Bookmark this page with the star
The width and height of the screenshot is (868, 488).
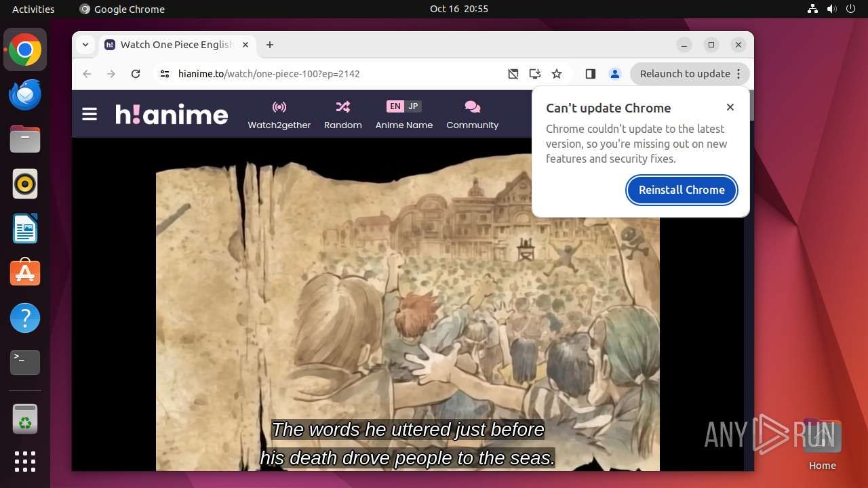pos(557,74)
